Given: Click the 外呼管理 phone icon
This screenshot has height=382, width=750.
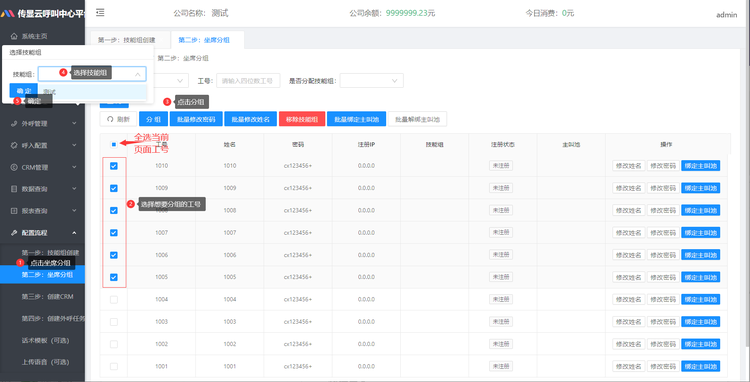Looking at the screenshot, I should tap(14, 123).
